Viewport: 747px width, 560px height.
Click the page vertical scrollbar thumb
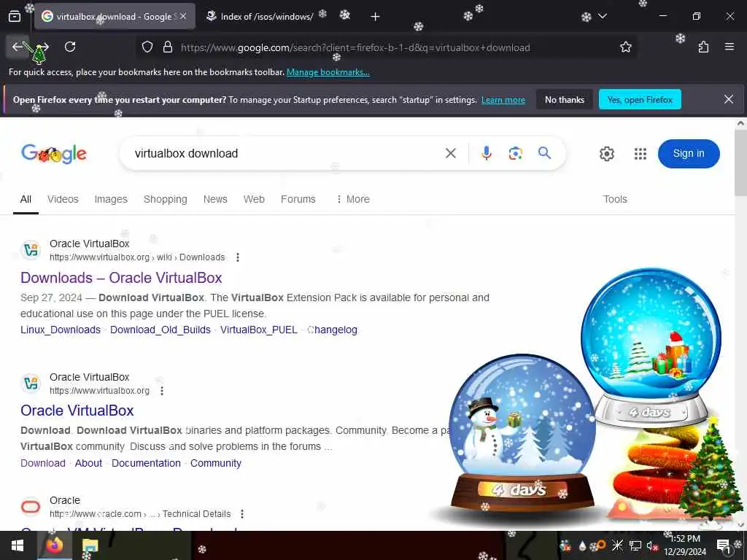click(x=740, y=163)
